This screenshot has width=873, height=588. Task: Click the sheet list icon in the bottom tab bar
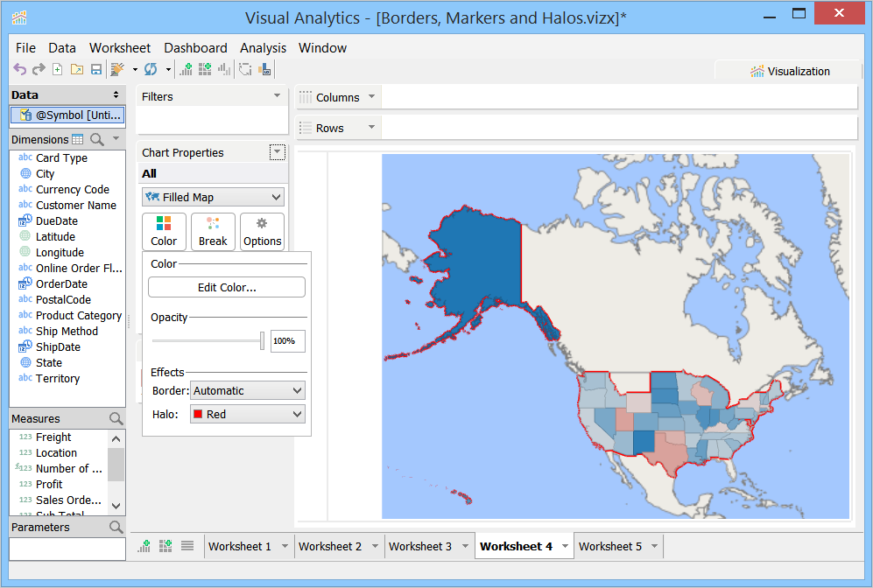pos(187,546)
